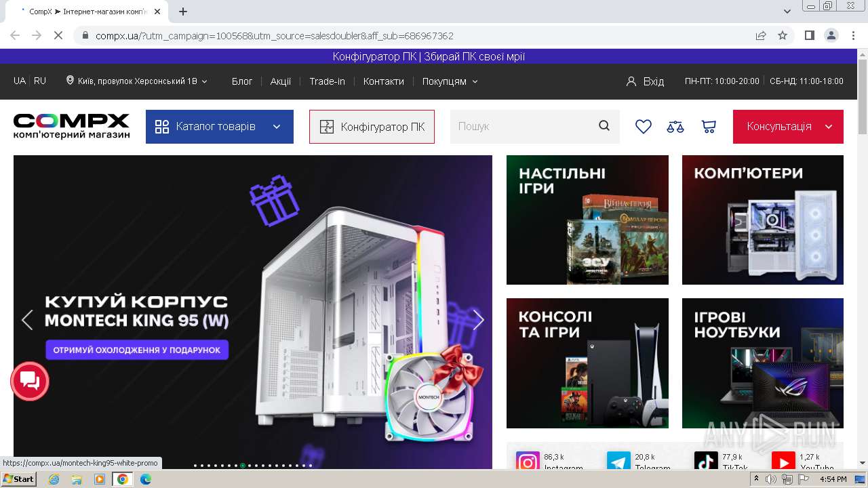This screenshot has width=868, height=488.
Task: Open a new browser tab
Action: tap(183, 12)
